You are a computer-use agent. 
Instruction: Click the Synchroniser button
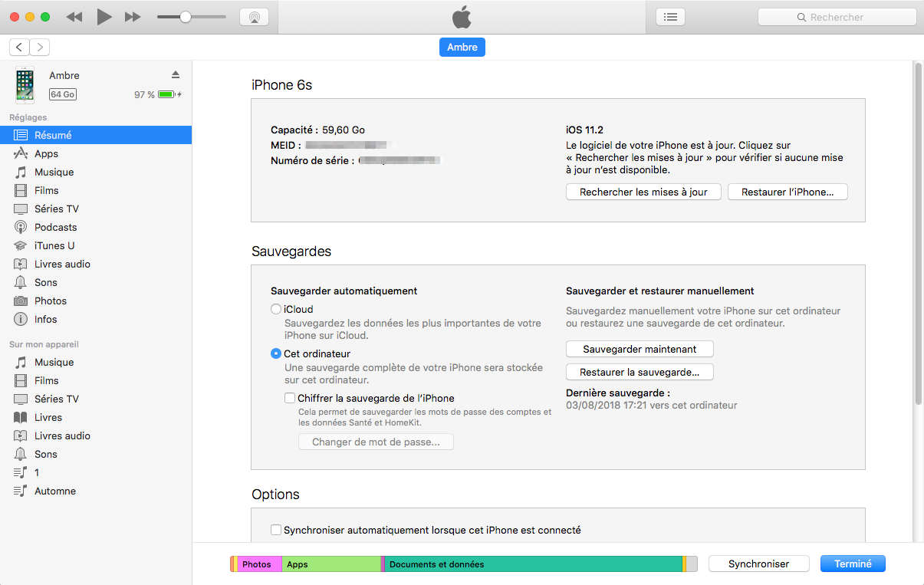[759, 564]
